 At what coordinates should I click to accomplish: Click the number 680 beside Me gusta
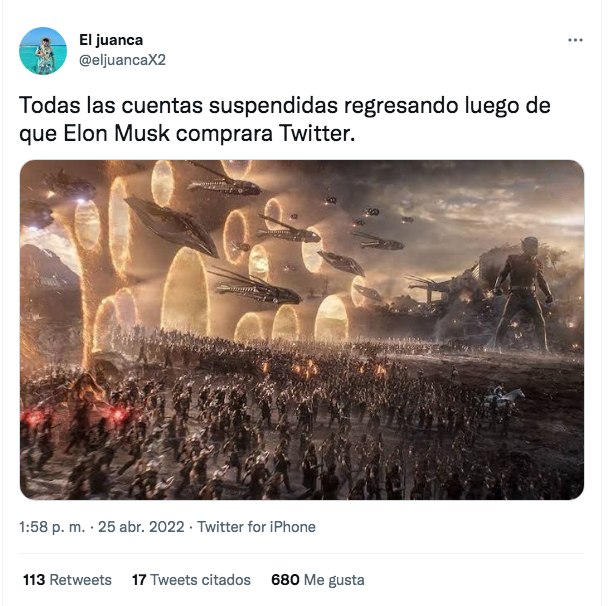(x=285, y=580)
